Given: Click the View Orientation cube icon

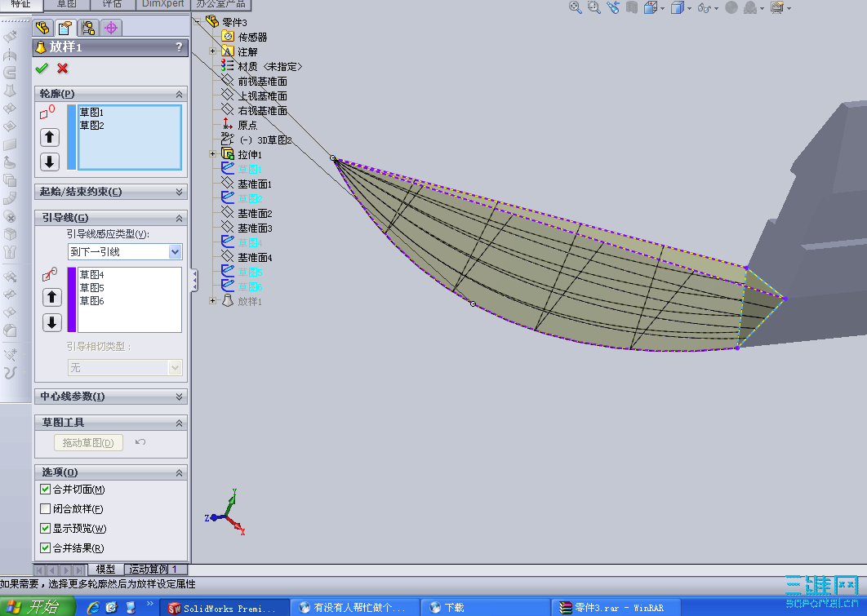Looking at the screenshot, I should pos(651,7).
